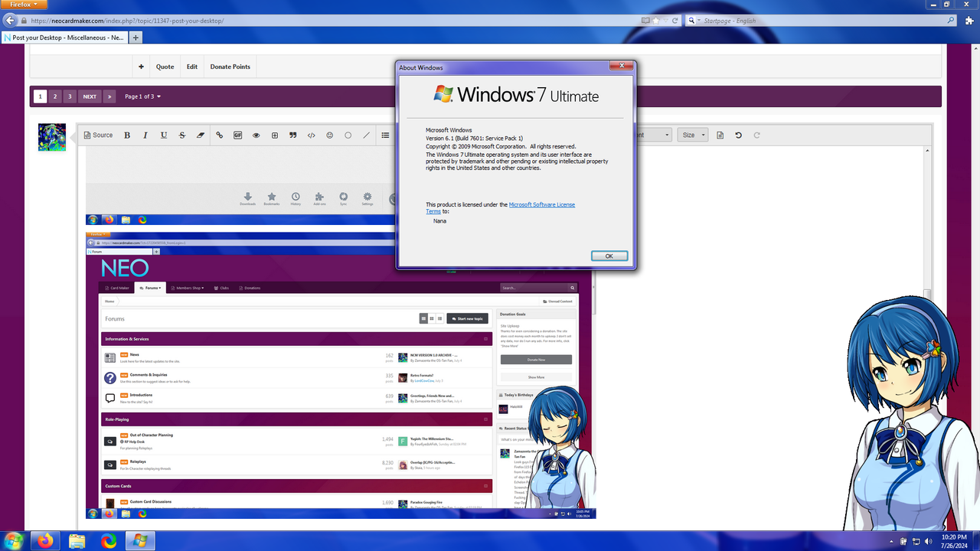Screen dimensions: 980x551
Task: Switch the editor to Source mode
Action: [x=98, y=135]
